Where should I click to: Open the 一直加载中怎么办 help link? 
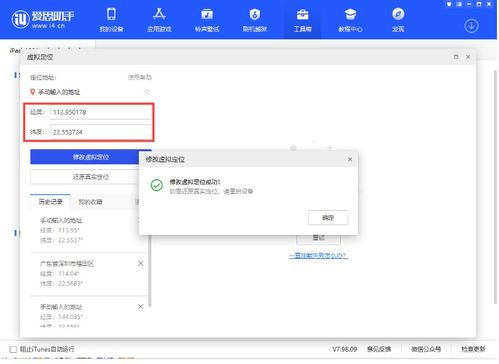318,255
